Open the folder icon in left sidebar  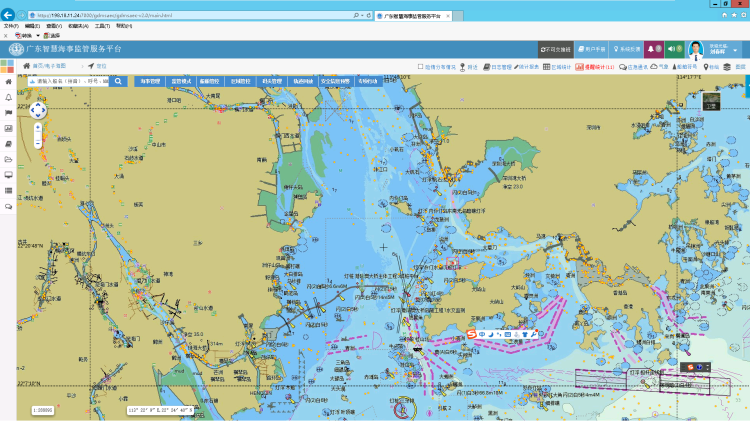9,160
